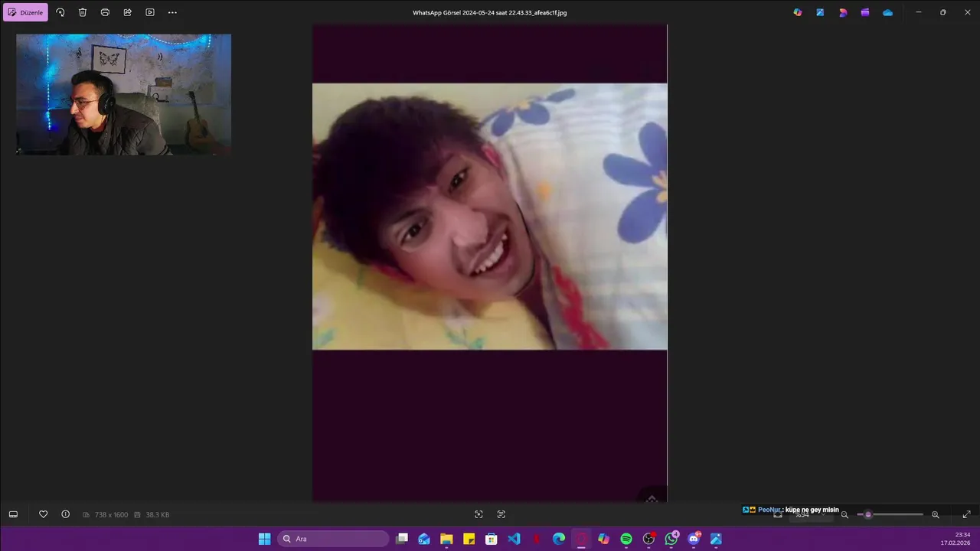
Task: Click the fit-to-window icon below image
Action: coord(479,514)
